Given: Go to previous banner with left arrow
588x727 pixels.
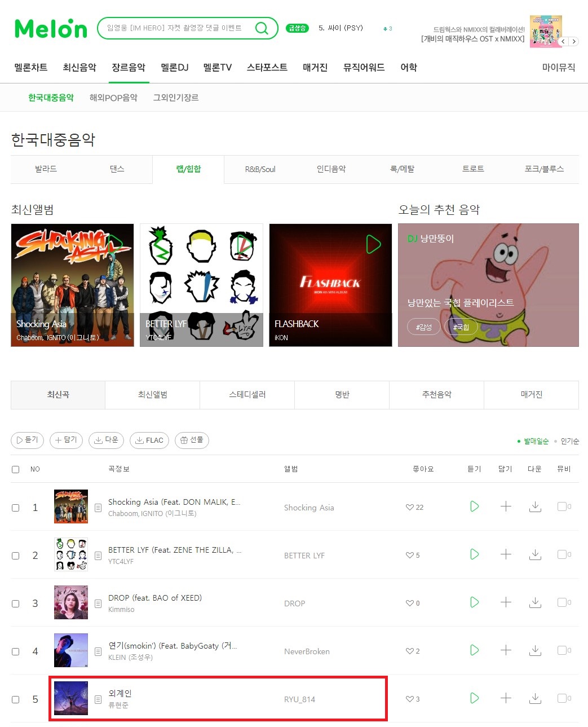Looking at the screenshot, I should [563, 41].
